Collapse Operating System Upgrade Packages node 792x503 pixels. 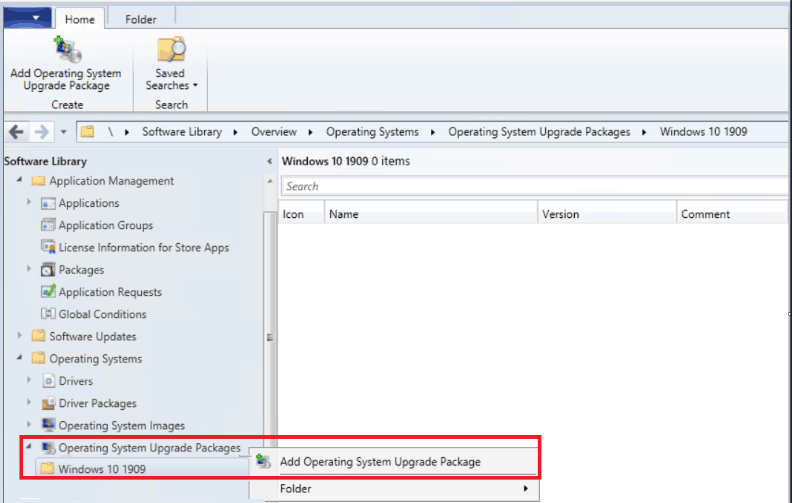click(x=29, y=446)
